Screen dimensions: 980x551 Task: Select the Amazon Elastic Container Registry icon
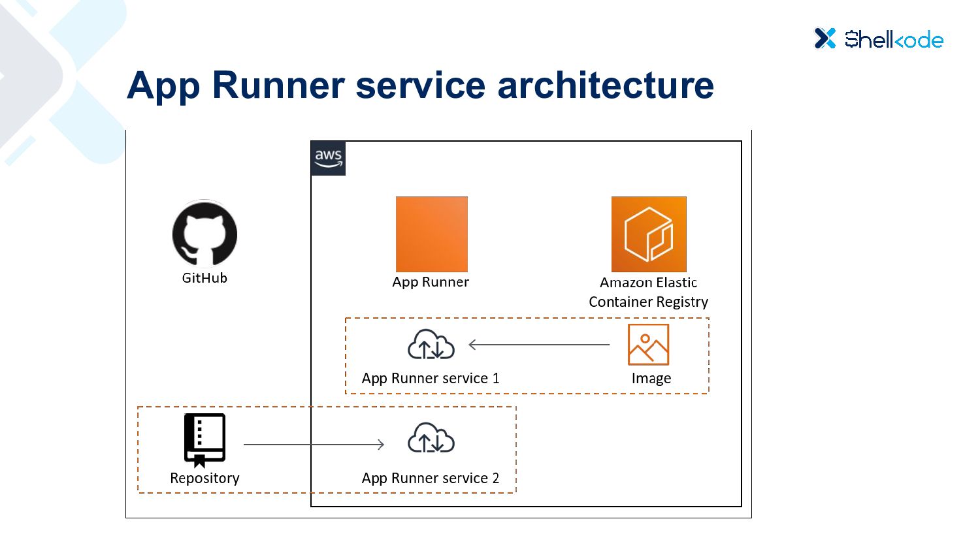[649, 234]
